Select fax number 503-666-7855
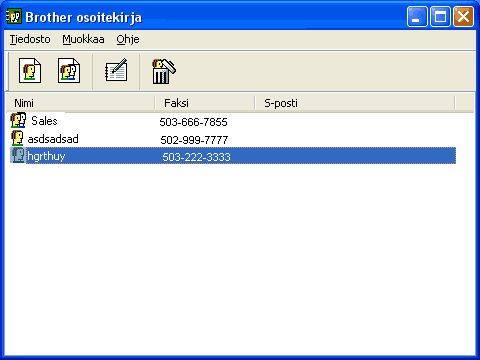 (193, 122)
